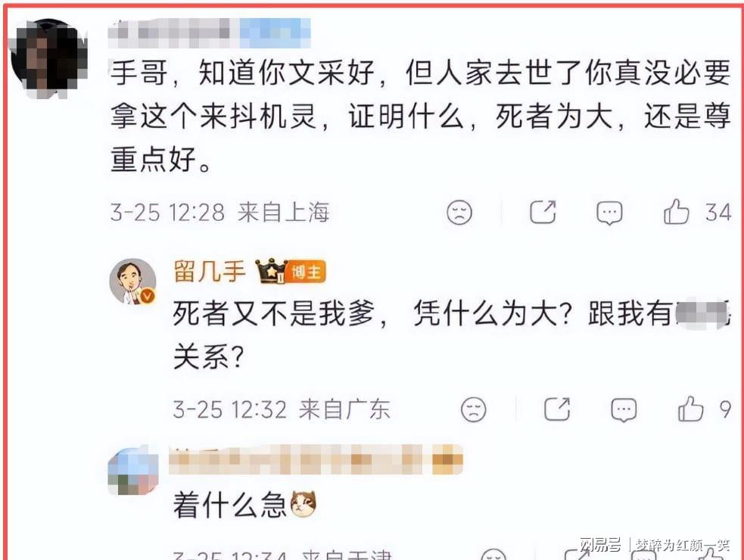This screenshot has width=744, height=560.
Task: Open the blurred username above 着什么急
Action: point(316,459)
